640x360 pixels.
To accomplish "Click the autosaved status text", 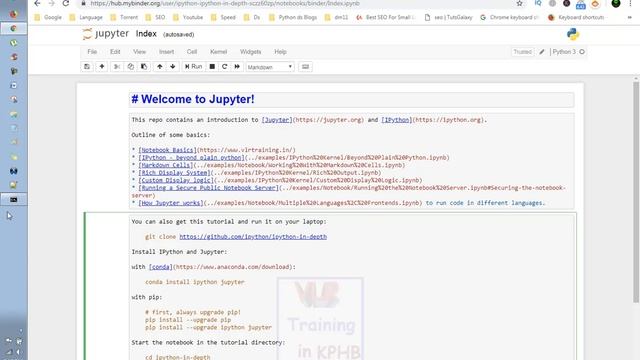I will [178, 35].
